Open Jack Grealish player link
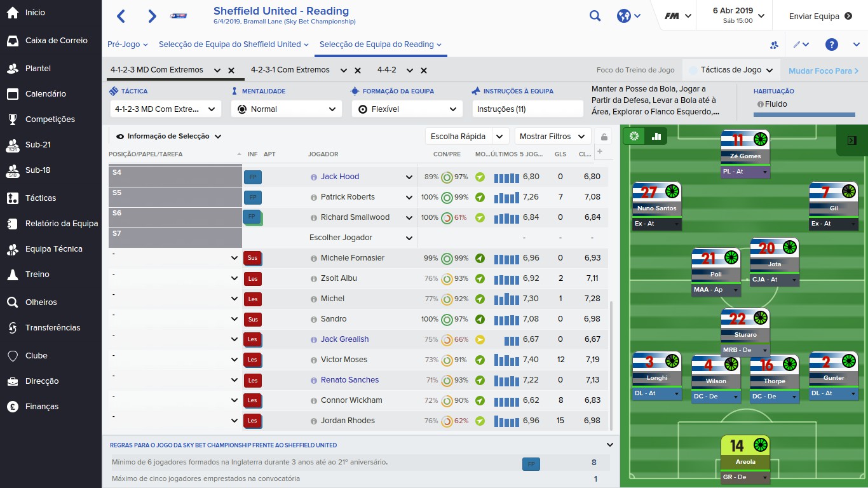The width and height of the screenshot is (868, 488). [344, 339]
